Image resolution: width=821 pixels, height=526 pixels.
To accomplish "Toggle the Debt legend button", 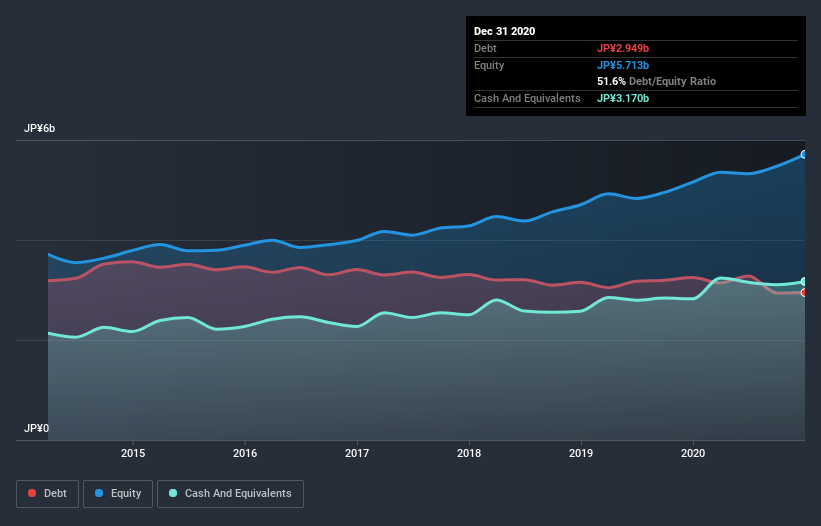I will (47, 494).
